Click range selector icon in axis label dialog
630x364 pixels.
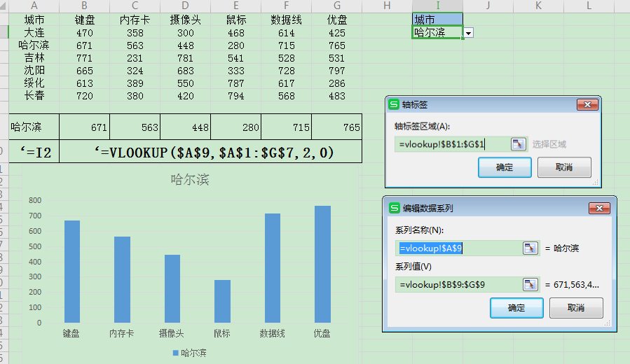click(519, 144)
